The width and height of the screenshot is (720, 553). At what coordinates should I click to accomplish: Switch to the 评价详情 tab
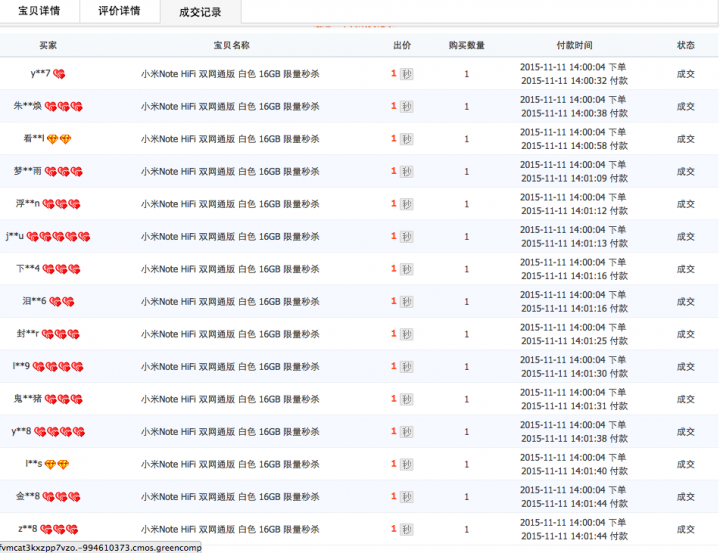click(119, 11)
